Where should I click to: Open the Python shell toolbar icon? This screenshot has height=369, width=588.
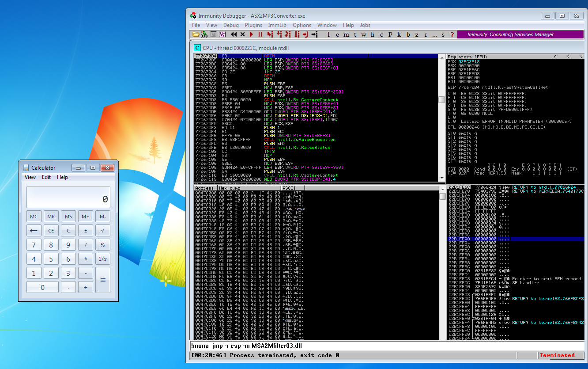[x=204, y=34]
